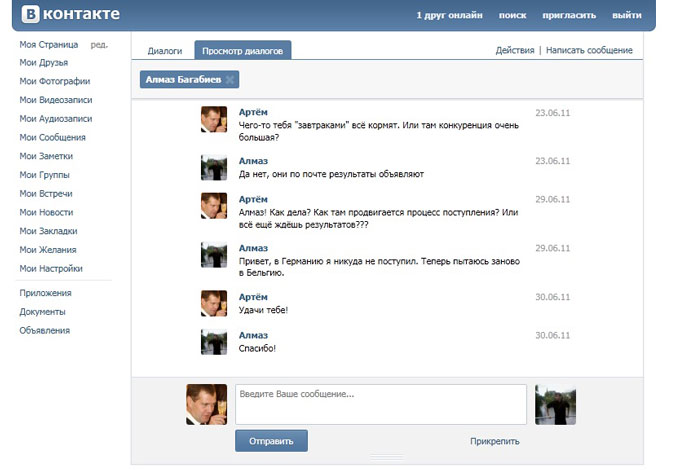
Task: Open Алмаз's avatar on the Спасибо message
Action: (x=214, y=342)
